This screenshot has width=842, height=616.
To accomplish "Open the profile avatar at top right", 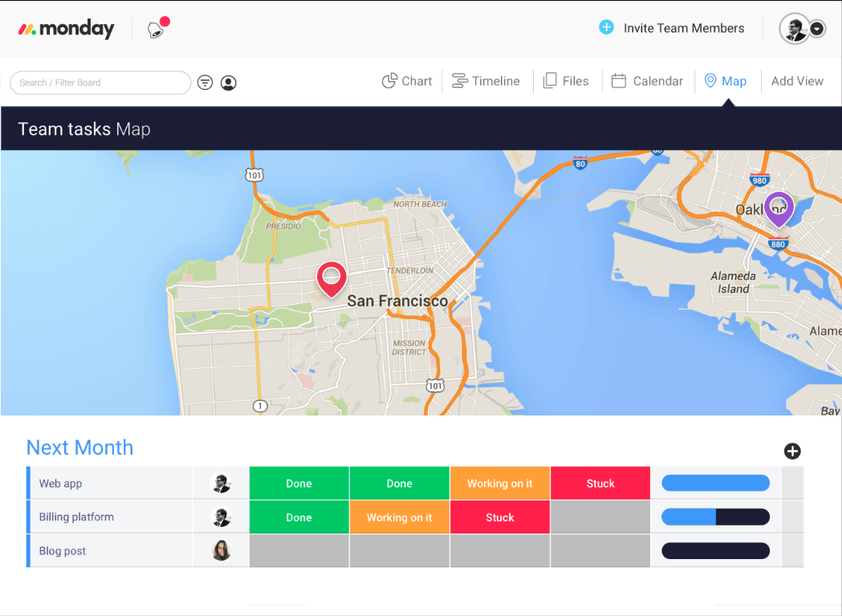I will click(794, 28).
